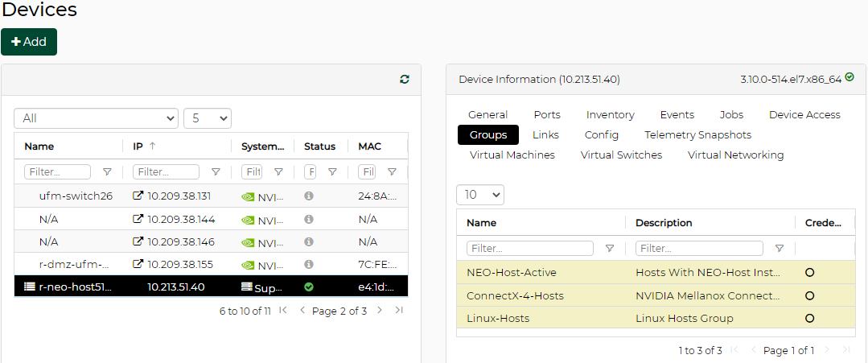Click the Add device button
868x363 pixels.
coord(29,42)
